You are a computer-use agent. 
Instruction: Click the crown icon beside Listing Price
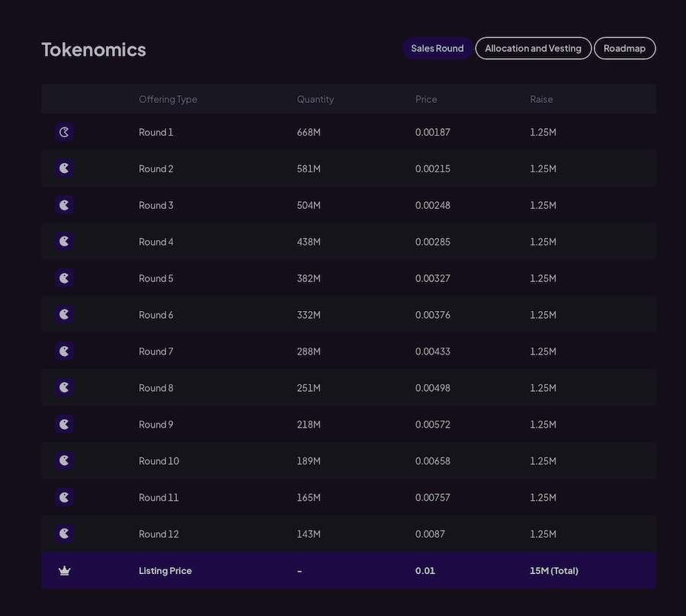(x=64, y=571)
